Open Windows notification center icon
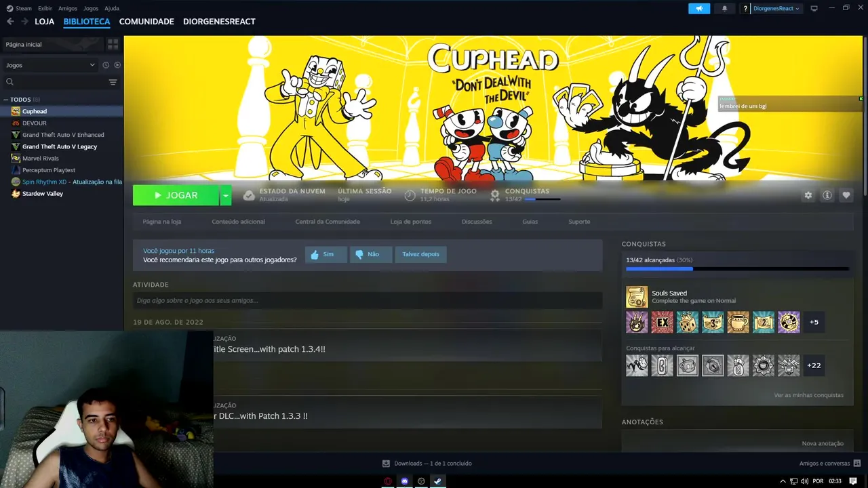This screenshot has height=488, width=868. pyautogui.click(x=853, y=481)
